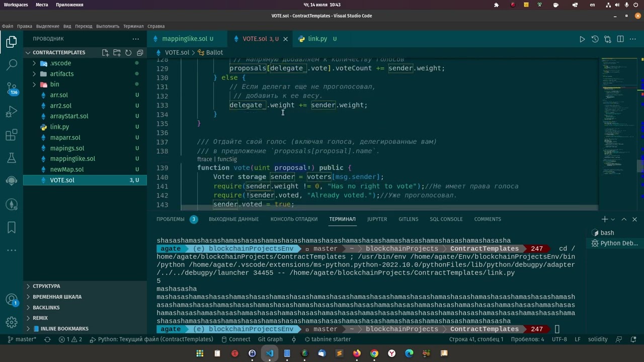Image resolution: width=644 pixels, height=362 pixels.
Task: Switch to mappinglike.sol editor tab
Action: point(187,39)
